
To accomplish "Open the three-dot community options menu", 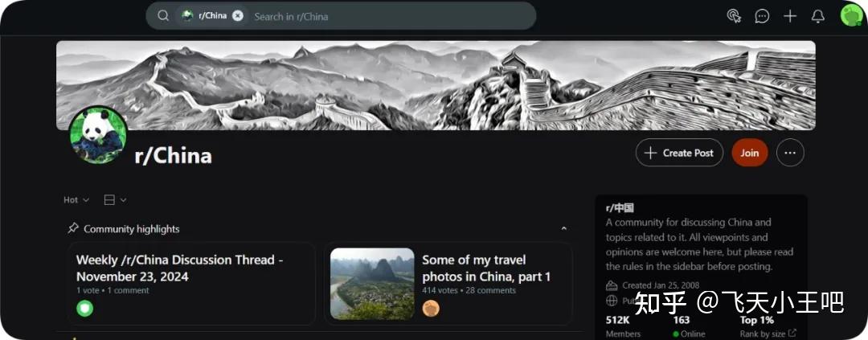I will (790, 153).
